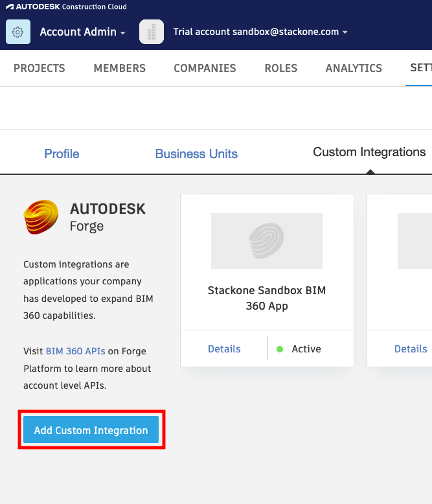The width and height of the screenshot is (432, 504).
Task: Expand the Trial account sandbox@stackone.com dropdown
Action: click(x=260, y=32)
